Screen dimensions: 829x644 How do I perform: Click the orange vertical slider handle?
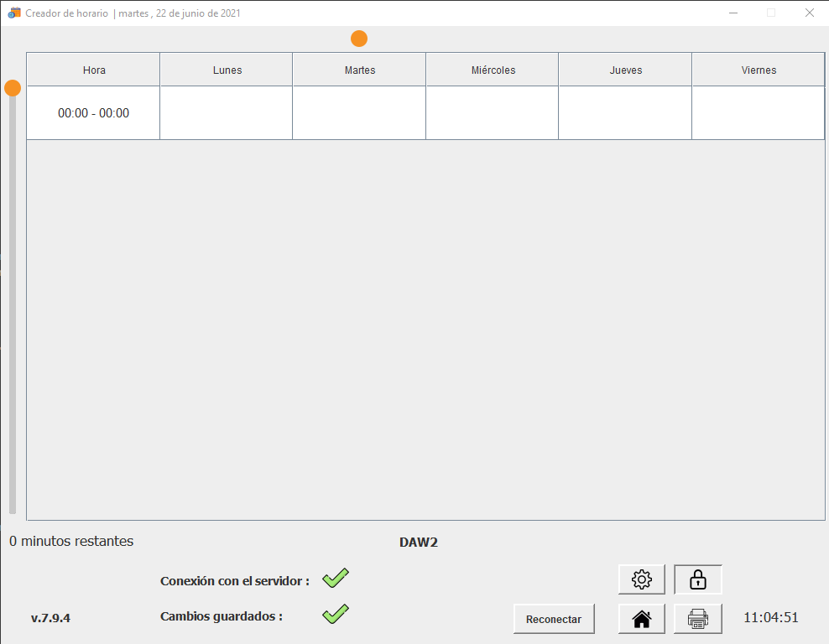click(x=13, y=88)
